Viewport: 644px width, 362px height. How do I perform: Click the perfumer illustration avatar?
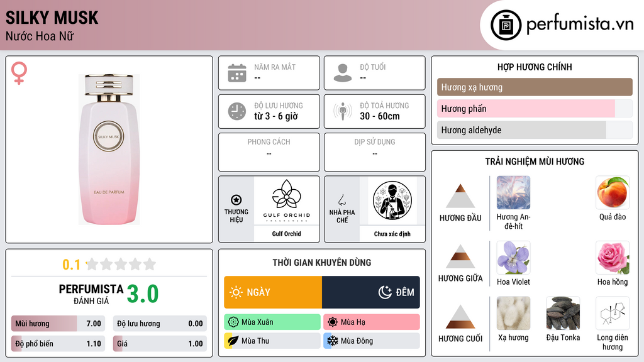point(392,200)
